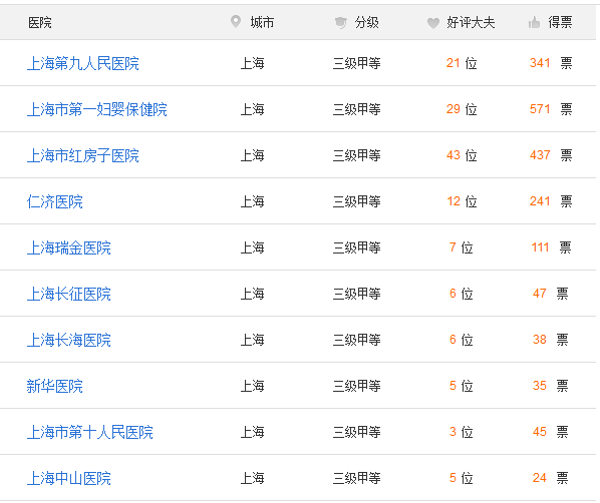The image size is (600, 503).
Task: Click 上海 city cell in 上海市红房子医院 row
Action: pyautogui.click(x=253, y=155)
